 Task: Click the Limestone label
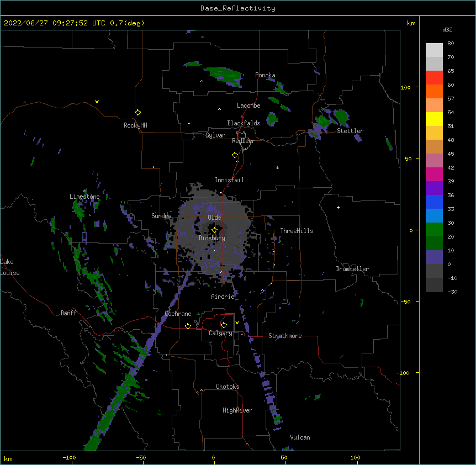click(84, 197)
